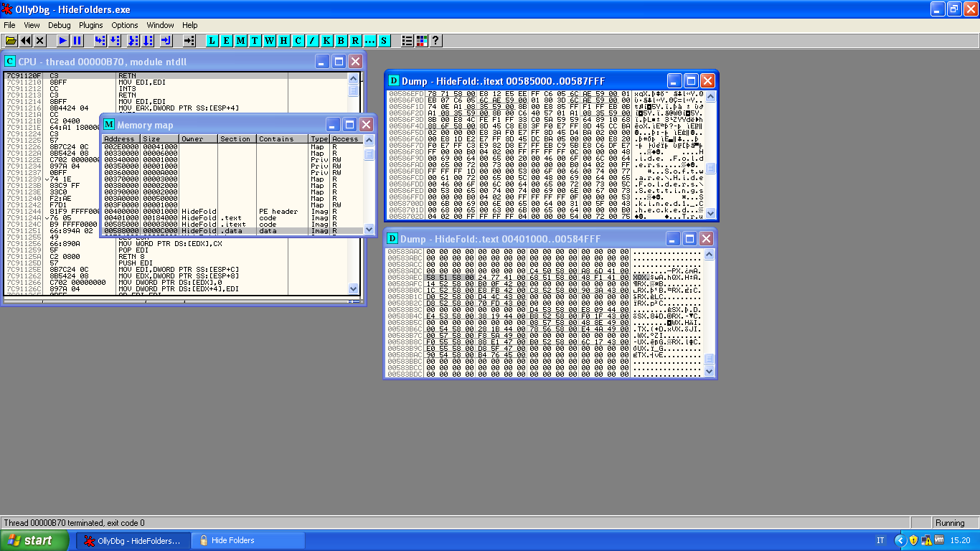
Task: Sort Memory map by the Access column header
Action: (347, 139)
